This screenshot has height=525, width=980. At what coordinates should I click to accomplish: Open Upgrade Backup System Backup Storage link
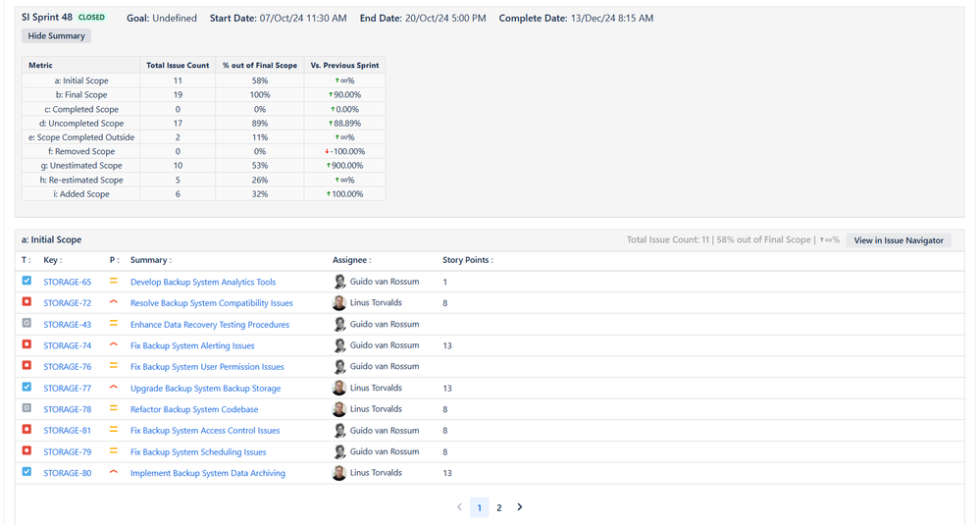(x=206, y=389)
